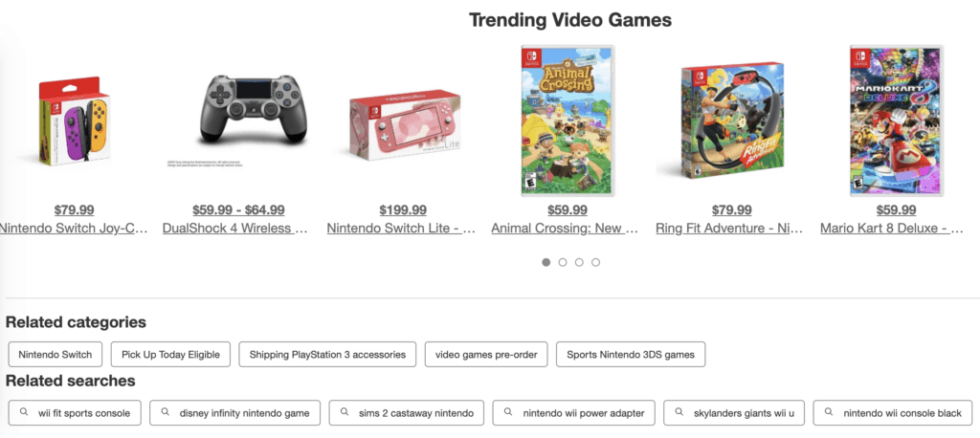
Task: Open Sports Nintendo 3DS games category
Action: point(631,355)
